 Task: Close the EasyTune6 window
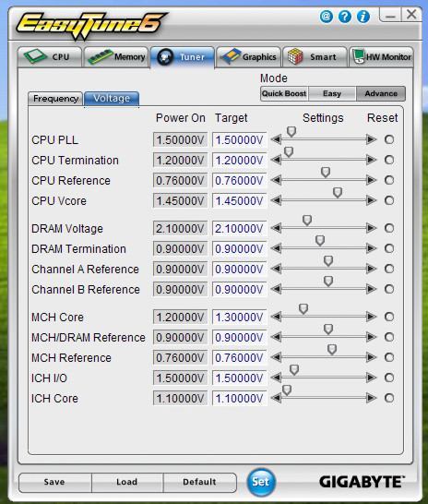coord(411,15)
